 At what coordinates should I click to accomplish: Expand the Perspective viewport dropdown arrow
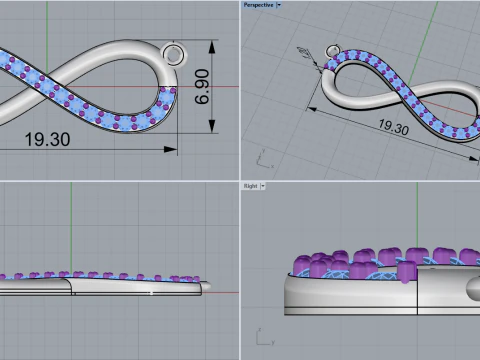pos(279,5)
